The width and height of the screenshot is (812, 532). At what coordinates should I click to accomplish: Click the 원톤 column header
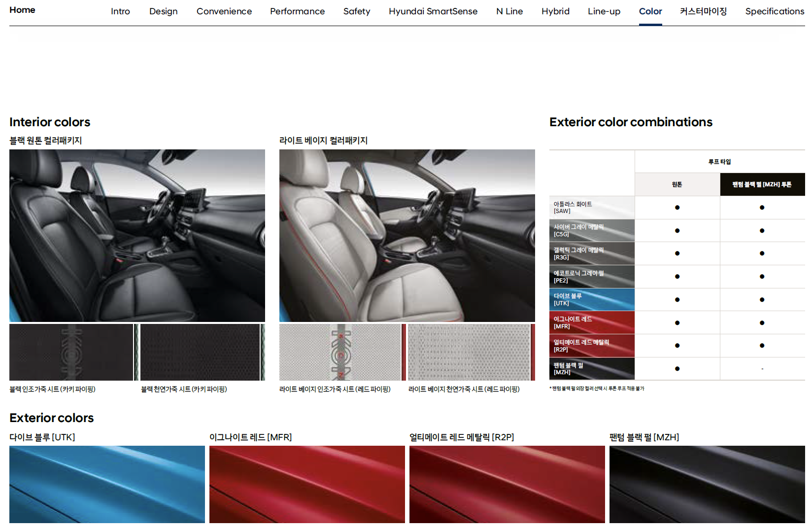pos(677,184)
